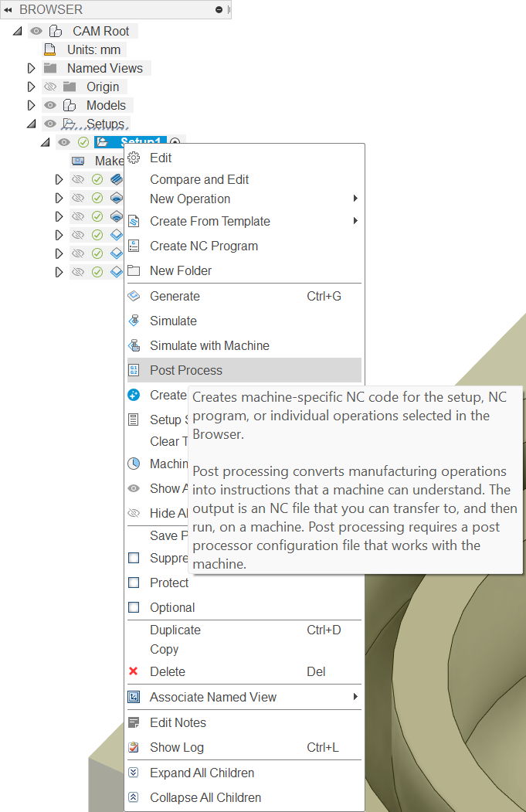Viewport: 526px width, 812px height.
Task: Click the Edit Notes icon
Action: click(134, 722)
